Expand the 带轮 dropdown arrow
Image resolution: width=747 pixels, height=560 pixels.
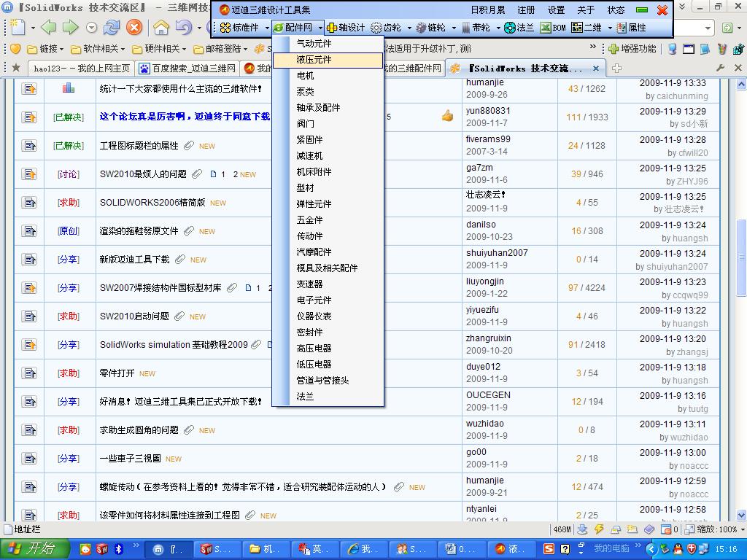(498, 28)
